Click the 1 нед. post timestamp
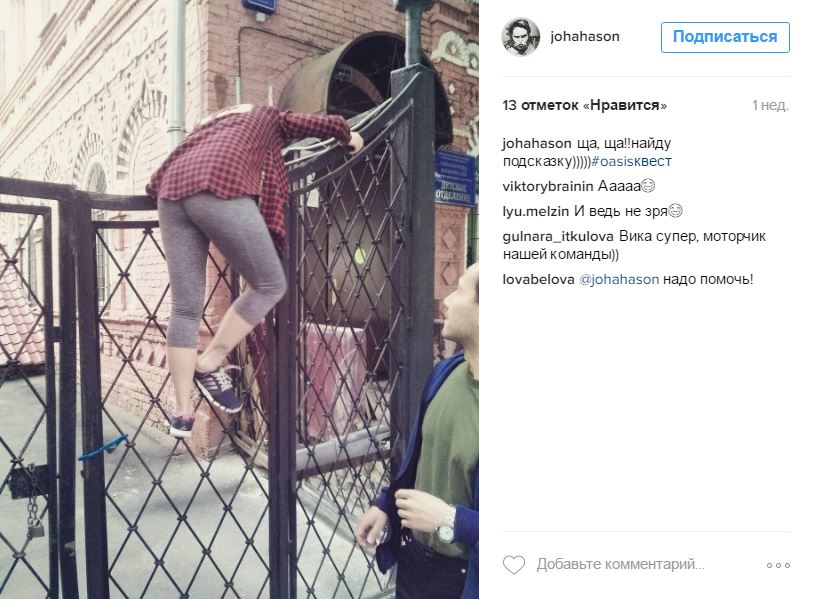The height and width of the screenshot is (599, 814). [x=770, y=105]
